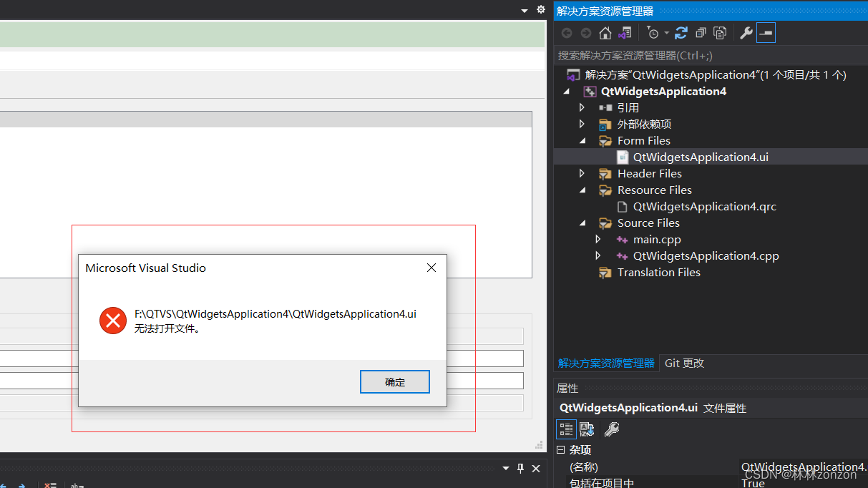This screenshot has width=868, height=488.
Task: Collapse the Source Files folder
Action: coord(582,223)
